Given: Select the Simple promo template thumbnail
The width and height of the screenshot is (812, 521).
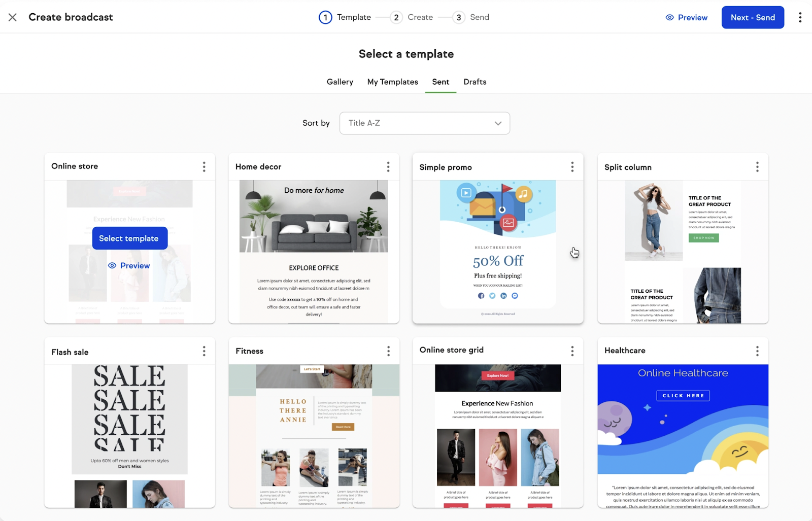Looking at the screenshot, I should (498, 252).
